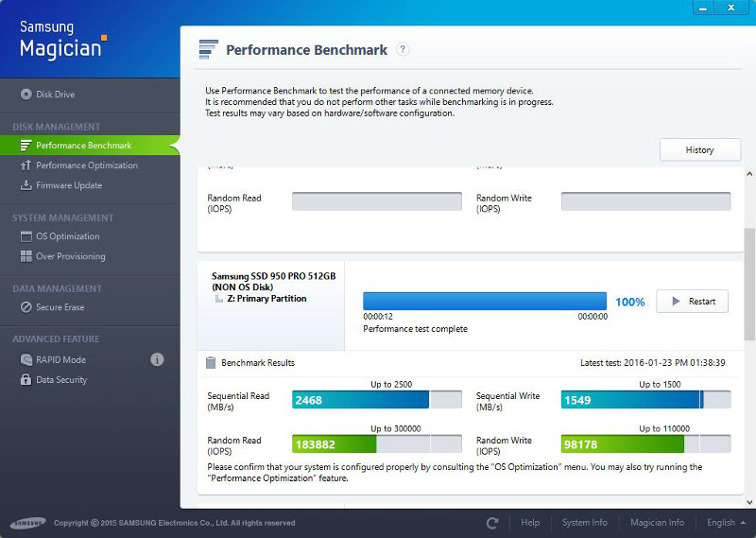Image resolution: width=756 pixels, height=538 pixels.
Task: Close the Magician window
Action: pyautogui.click(x=730, y=8)
